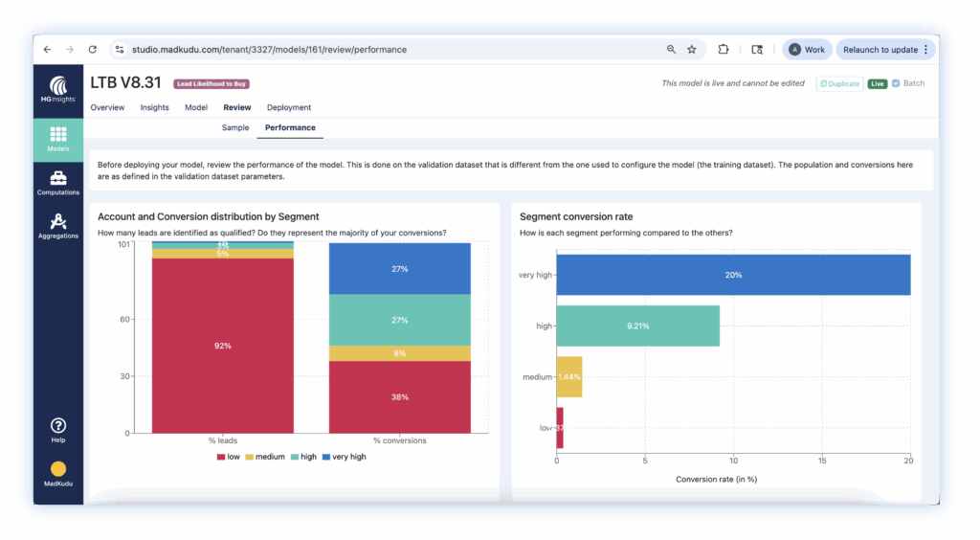Click the Duplicate button

[x=839, y=84]
